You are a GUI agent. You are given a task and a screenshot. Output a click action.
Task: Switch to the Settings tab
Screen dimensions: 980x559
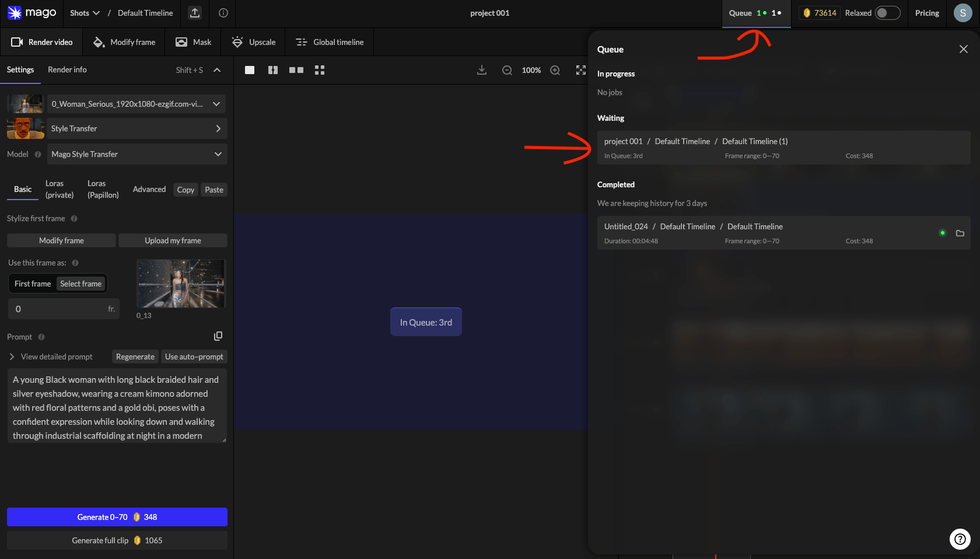[20, 69]
